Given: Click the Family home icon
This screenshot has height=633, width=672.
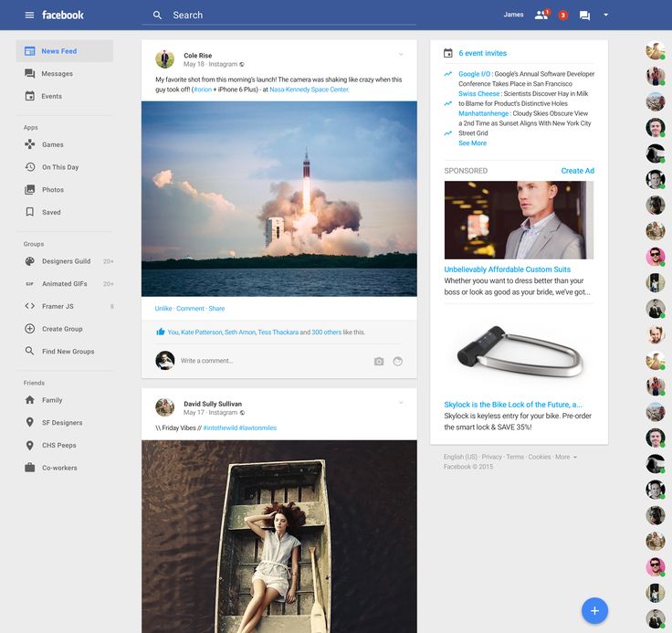Looking at the screenshot, I should point(29,400).
